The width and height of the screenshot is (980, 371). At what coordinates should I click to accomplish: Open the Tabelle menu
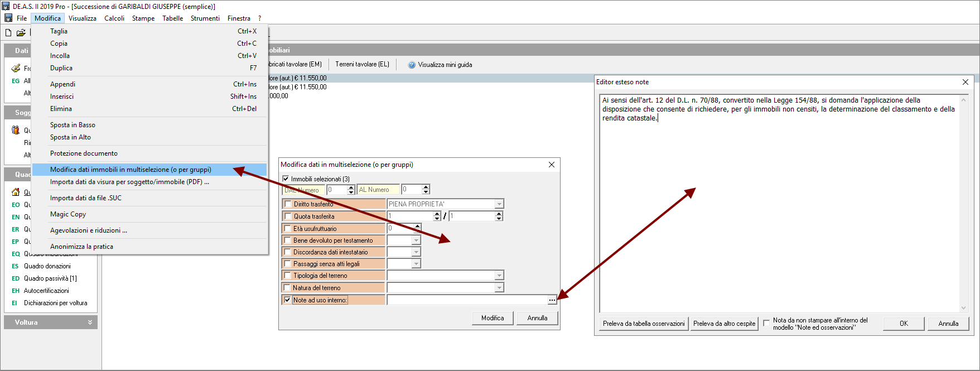coord(172,18)
